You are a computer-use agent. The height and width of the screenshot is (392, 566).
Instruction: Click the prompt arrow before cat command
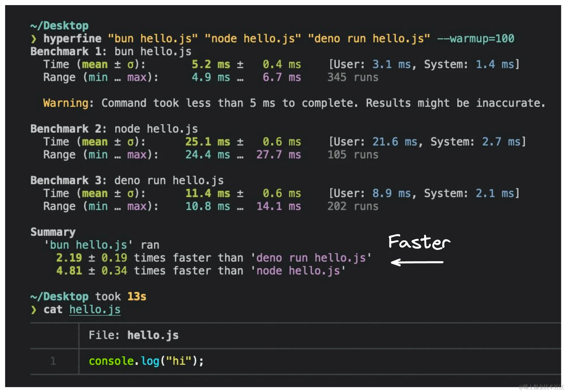34,310
